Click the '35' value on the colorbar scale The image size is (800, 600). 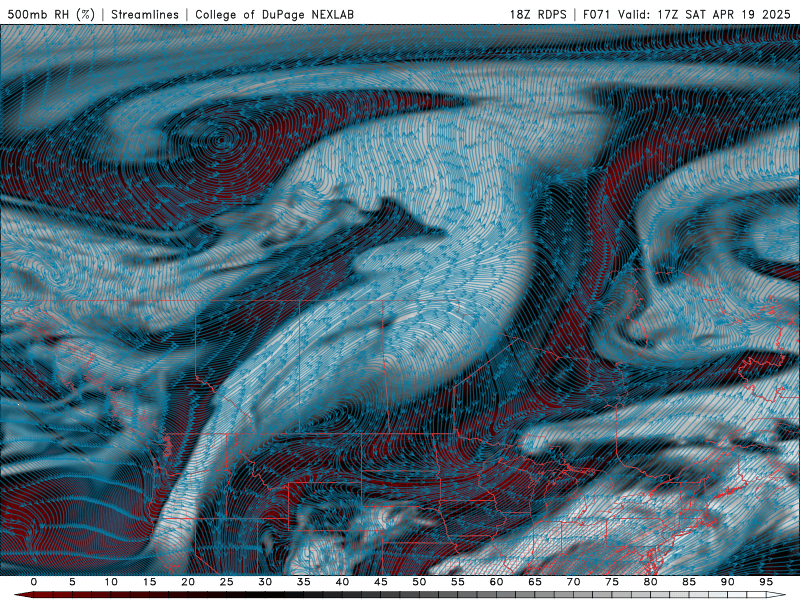304,582
